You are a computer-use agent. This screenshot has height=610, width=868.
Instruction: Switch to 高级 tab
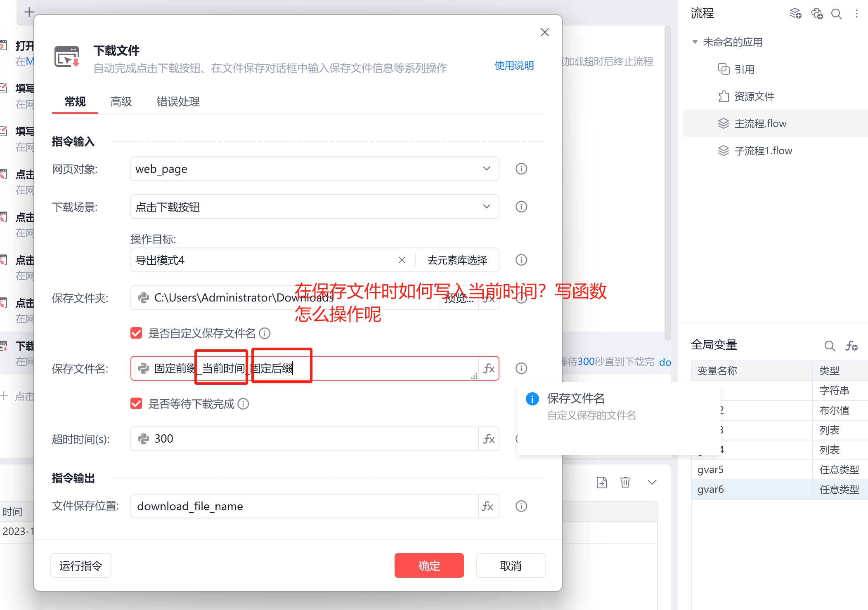121,101
